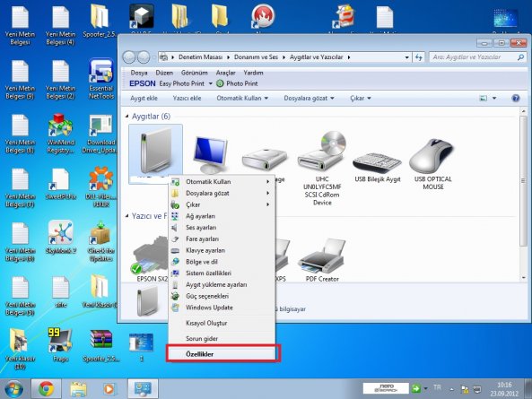Click the Frapo desktop shortcut
The image size is (532, 399).
60,345
